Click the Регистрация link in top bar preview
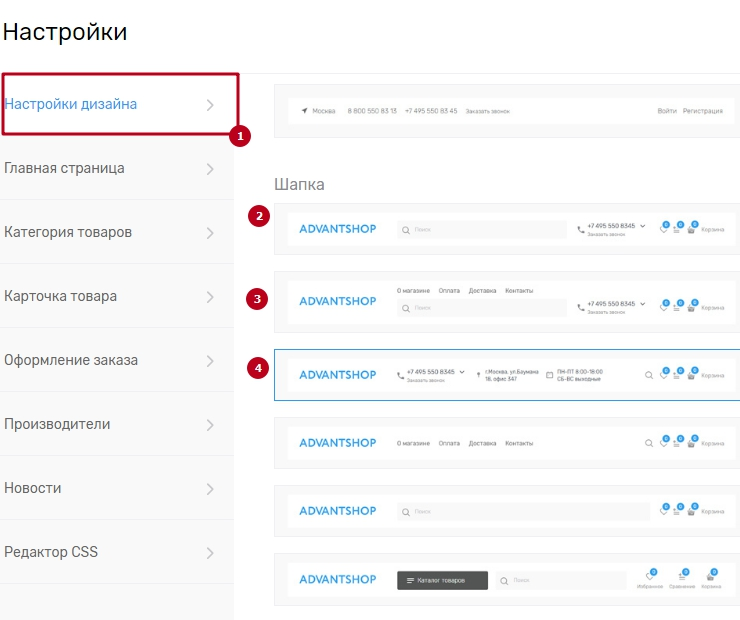 pyautogui.click(x=702, y=111)
